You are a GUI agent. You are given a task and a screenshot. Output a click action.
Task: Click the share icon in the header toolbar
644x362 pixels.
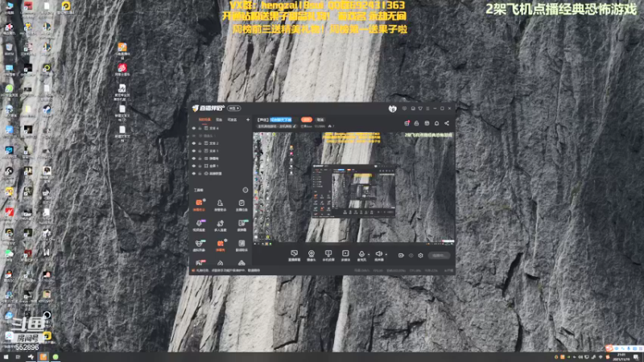click(x=447, y=123)
